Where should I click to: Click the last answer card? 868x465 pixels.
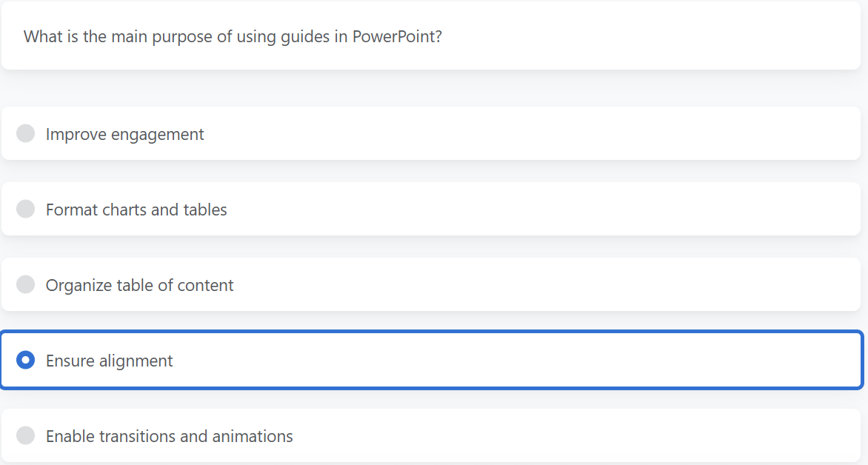pos(434,436)
